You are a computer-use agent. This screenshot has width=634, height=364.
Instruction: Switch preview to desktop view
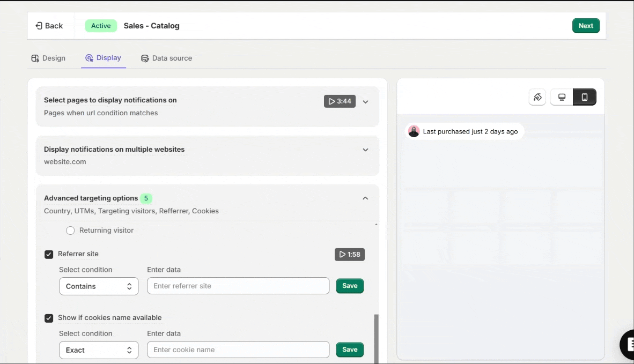pyautogui.click(x=562, y=97)
